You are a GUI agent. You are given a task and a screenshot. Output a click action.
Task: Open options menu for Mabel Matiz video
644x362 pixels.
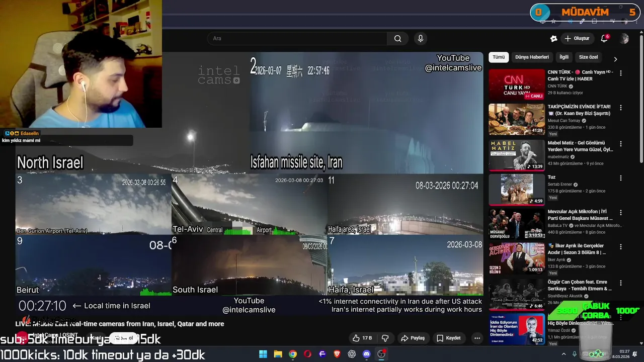[x=620, y=144]
